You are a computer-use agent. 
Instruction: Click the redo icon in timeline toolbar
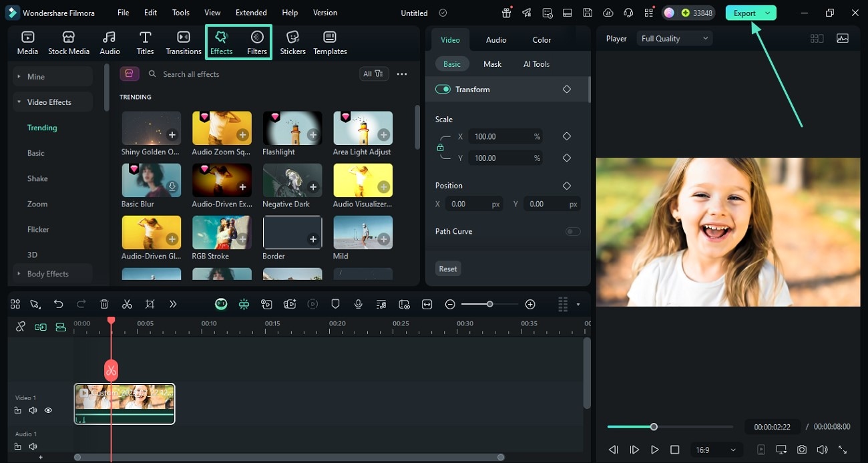[x=81, y=304]
